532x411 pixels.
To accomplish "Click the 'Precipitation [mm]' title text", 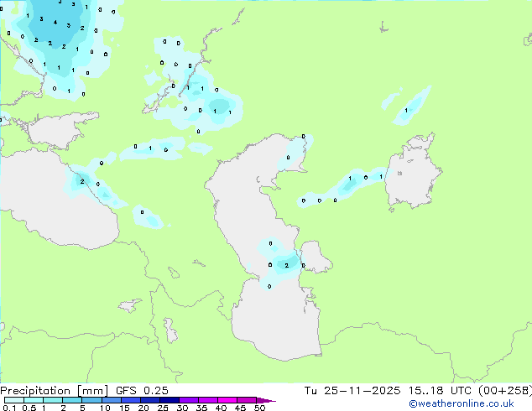I will [x=55, y=391].
